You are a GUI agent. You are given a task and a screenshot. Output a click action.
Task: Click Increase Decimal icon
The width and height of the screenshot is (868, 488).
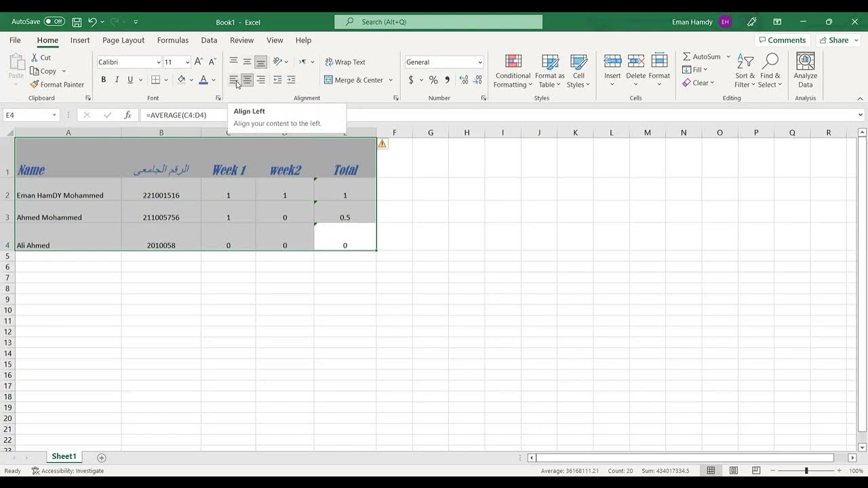coord(464,80)
